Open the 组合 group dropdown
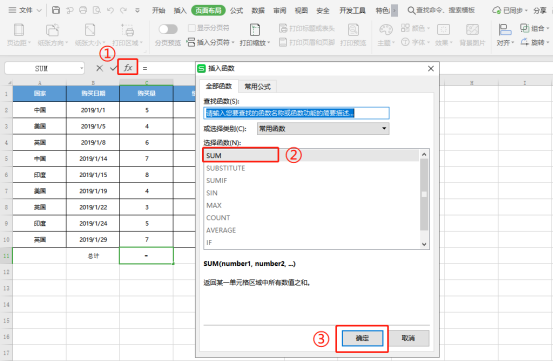This screenshot has width=553, height=362. point(548,28)
